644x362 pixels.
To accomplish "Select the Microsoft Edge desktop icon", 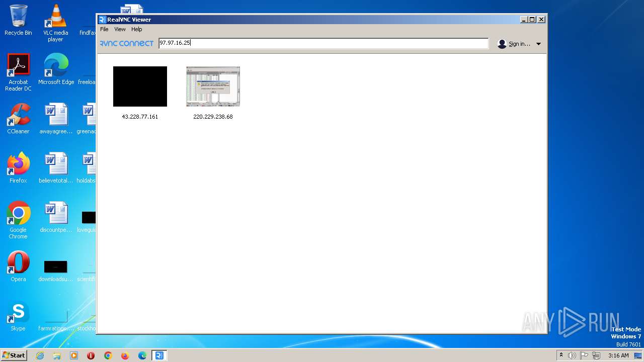I will (x=56, y=69).
